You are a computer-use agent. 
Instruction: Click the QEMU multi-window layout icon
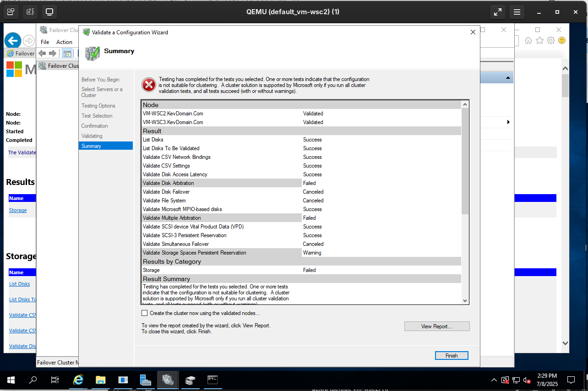[11, 11]
